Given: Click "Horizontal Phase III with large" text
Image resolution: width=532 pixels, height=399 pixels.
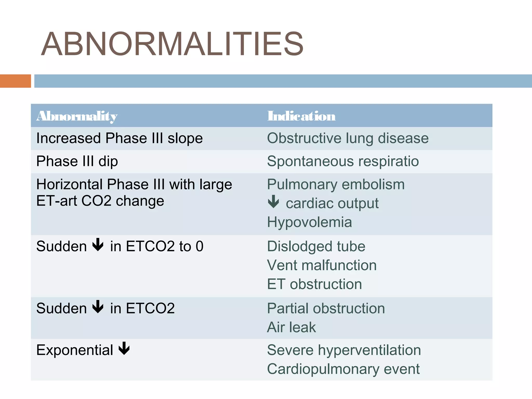Looking at the screenshot, I should point(134,184).
